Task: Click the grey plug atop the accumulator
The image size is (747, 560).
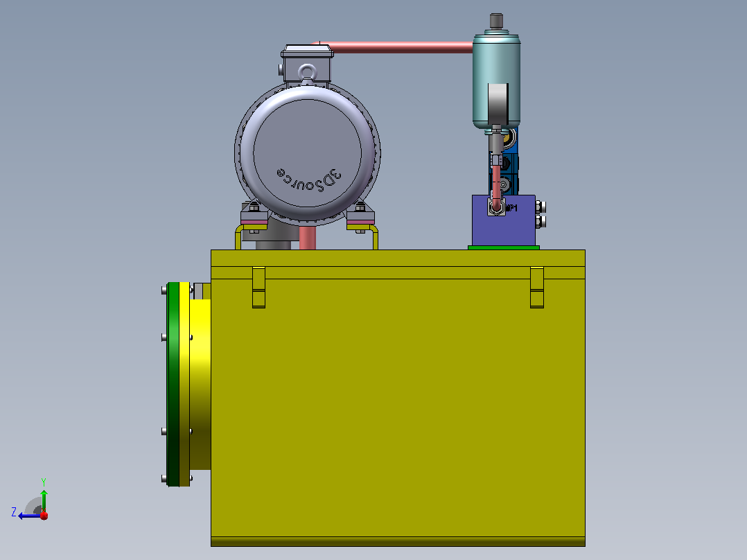Action: tap(496, 21)
